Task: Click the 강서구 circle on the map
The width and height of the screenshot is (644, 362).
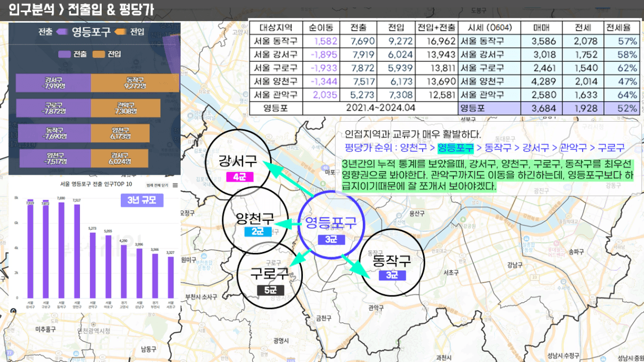Action: point(238,162)
